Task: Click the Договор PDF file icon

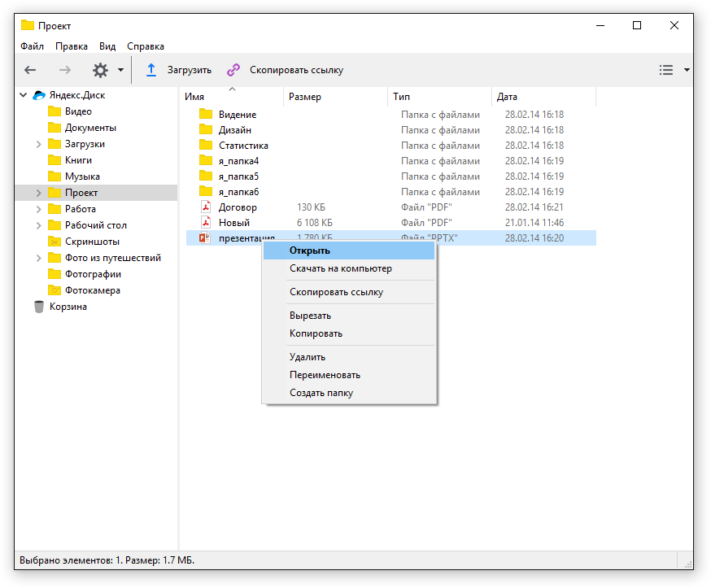Action: click(206, 207)
